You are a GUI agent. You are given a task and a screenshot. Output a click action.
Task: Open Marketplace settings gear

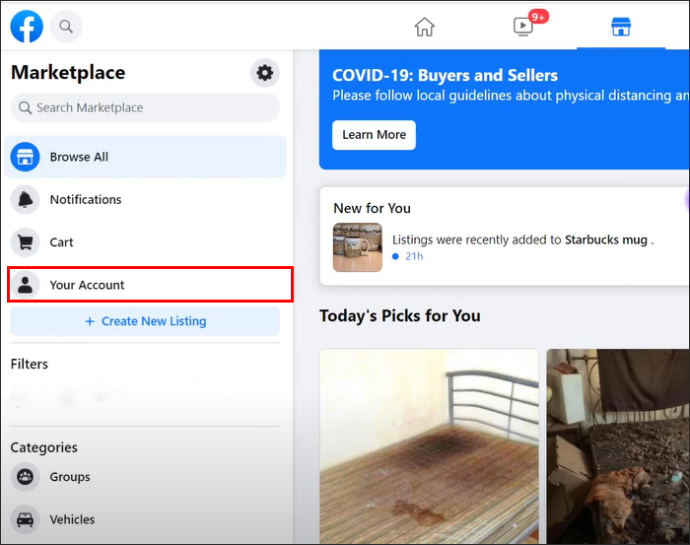[x=265, y=73]
